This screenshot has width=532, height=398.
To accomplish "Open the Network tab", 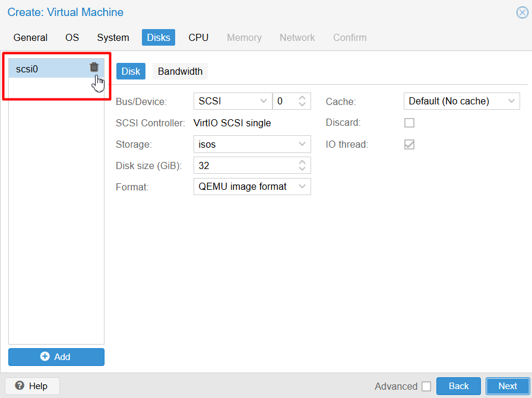I will pos(297,37).
